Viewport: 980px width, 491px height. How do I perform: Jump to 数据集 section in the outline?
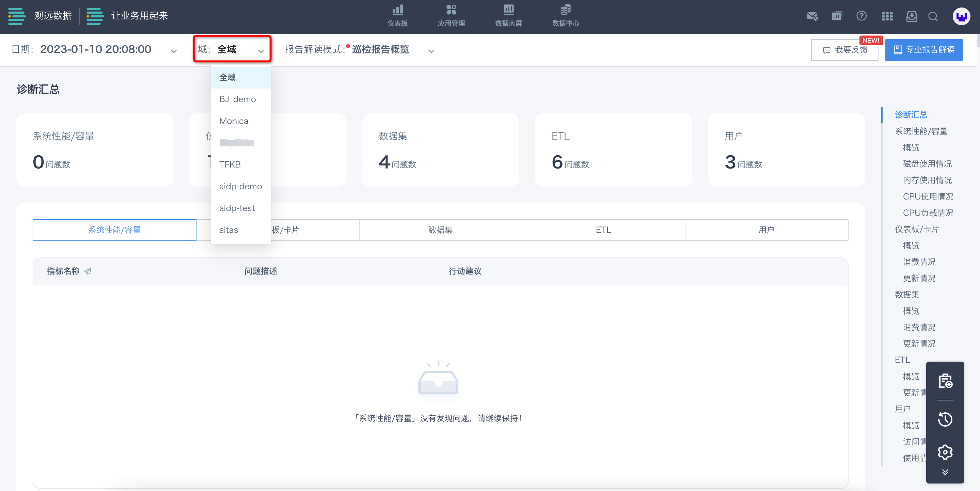click(906, 295)
